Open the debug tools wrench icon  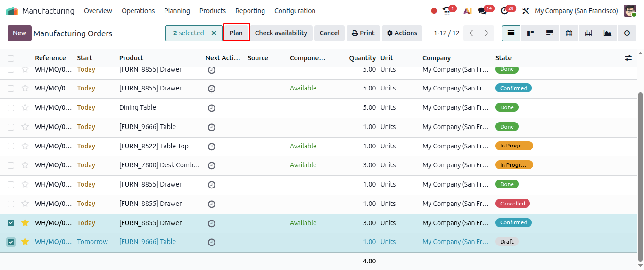click(526, 11)
